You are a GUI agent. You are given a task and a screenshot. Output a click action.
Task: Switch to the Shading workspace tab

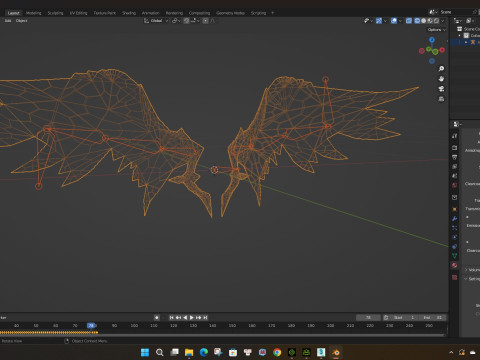pyautogui.click(x=129, y=13)
